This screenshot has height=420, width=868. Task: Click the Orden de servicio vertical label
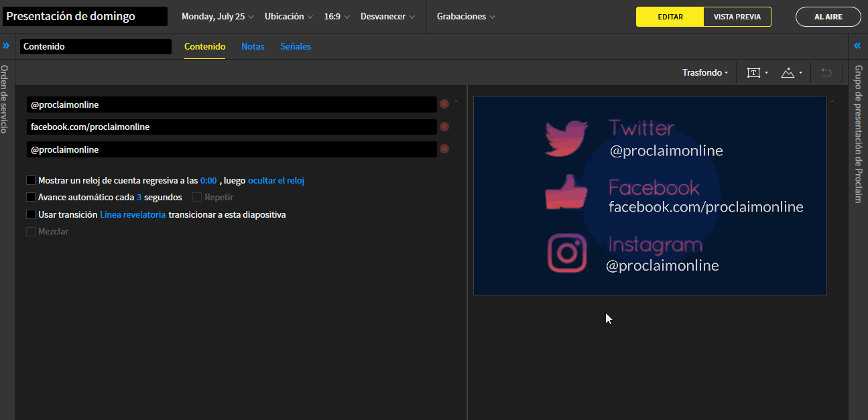coord(5,99)
